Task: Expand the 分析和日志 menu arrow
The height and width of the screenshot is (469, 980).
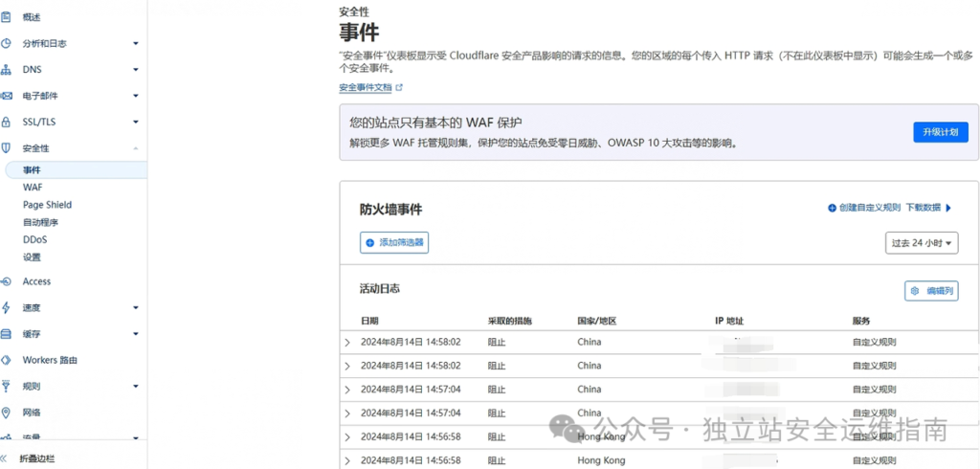Action: pyautogui.click(x=136, y=44)
